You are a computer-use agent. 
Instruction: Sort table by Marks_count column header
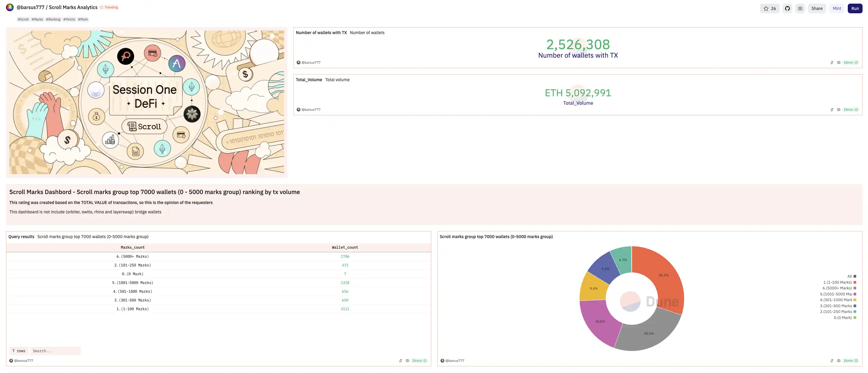(132, 247)
